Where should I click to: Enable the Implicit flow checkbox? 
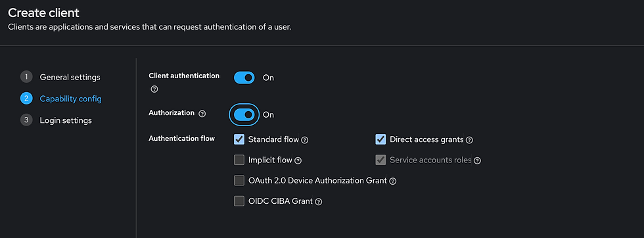point(239,160)
